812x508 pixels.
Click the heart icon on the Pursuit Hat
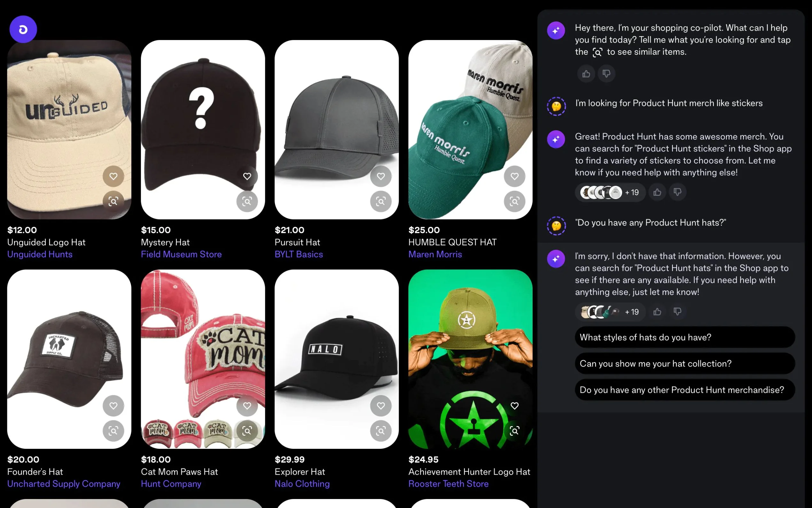click(x=381, y=176)
